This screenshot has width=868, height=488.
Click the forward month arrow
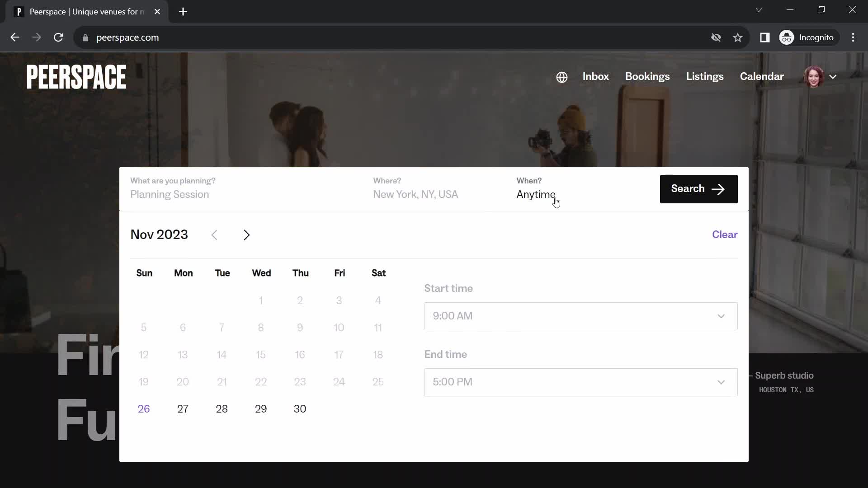click(x=247, y=234)
